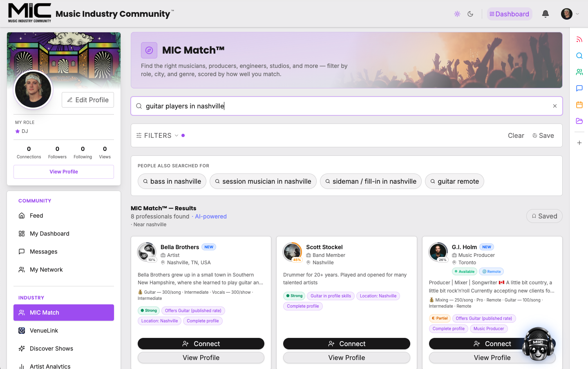
Task: Switch to light theme sun icon
Action: tap(457, 14)
